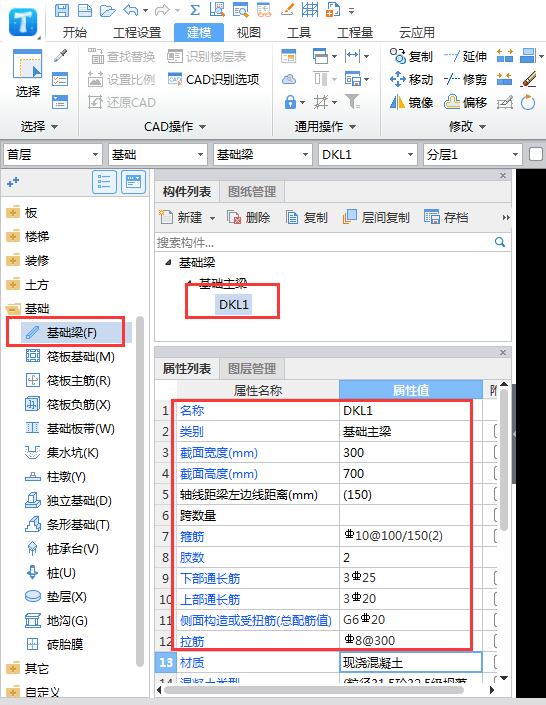The width and height of the screenshot is (546, 705).
Task: Click the 层间复制 button
Action: click(376, 218)
